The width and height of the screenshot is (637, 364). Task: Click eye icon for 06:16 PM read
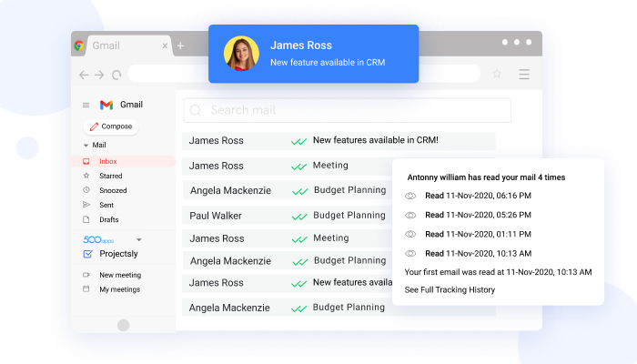click(x=410, y=197)
